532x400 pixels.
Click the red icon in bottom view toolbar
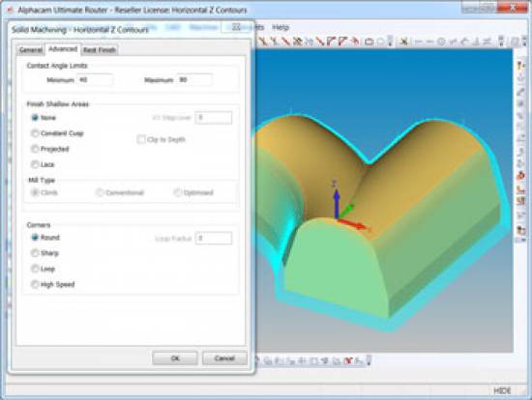(348, 361)
